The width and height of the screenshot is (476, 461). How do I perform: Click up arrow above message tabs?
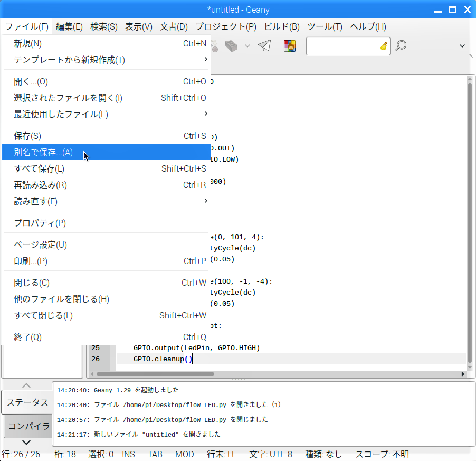[x=26, y=385]
